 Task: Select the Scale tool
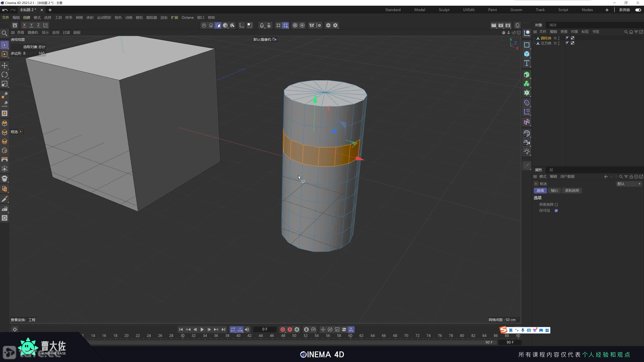pyautogui.click(x=5, y=84)
